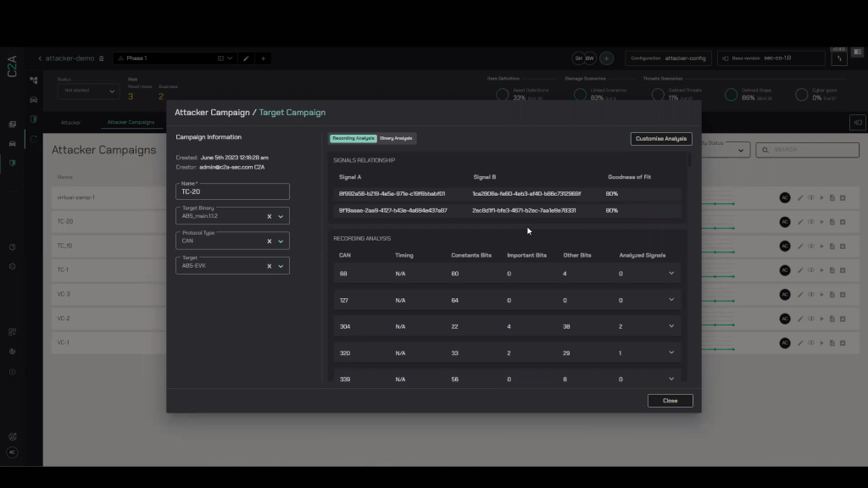Open the Status 'Not started' dropdown
This screenshot has width=868, height=488.
[x=88, y=91]
